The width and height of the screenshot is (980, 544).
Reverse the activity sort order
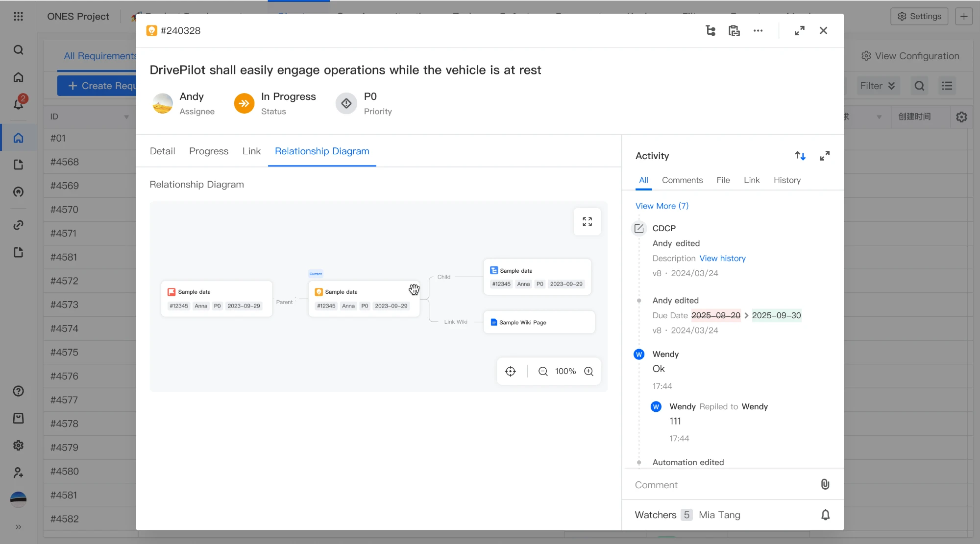pyautogui.click(x=800, y=156)
